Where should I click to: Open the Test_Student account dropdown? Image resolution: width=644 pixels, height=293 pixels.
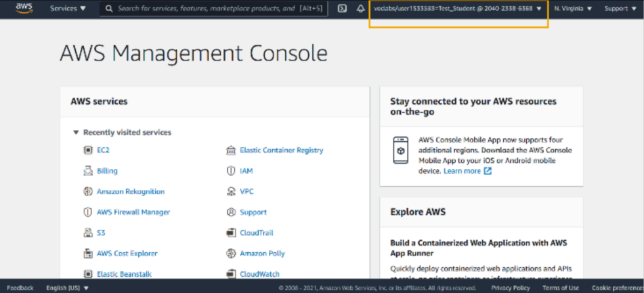pos(458,9)
